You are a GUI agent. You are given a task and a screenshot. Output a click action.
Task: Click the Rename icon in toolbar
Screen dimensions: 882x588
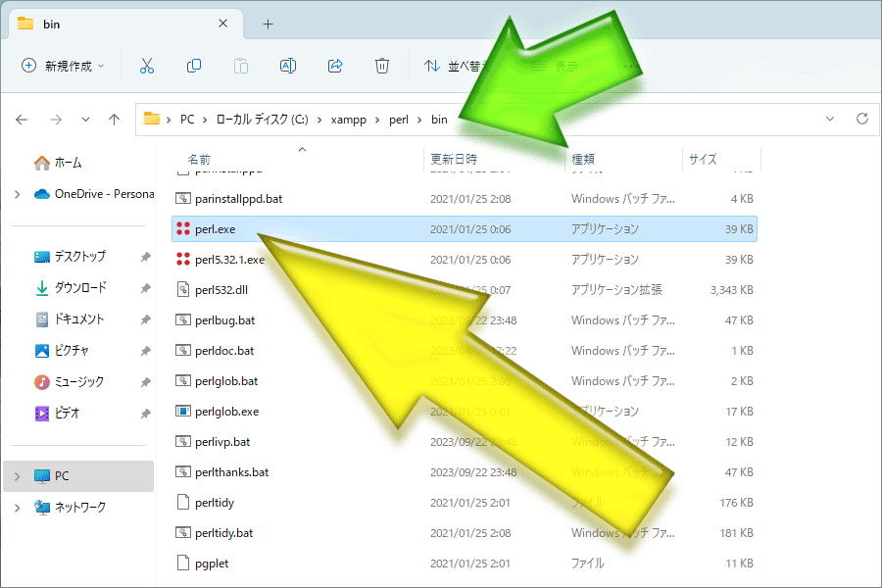pos(288,66)
